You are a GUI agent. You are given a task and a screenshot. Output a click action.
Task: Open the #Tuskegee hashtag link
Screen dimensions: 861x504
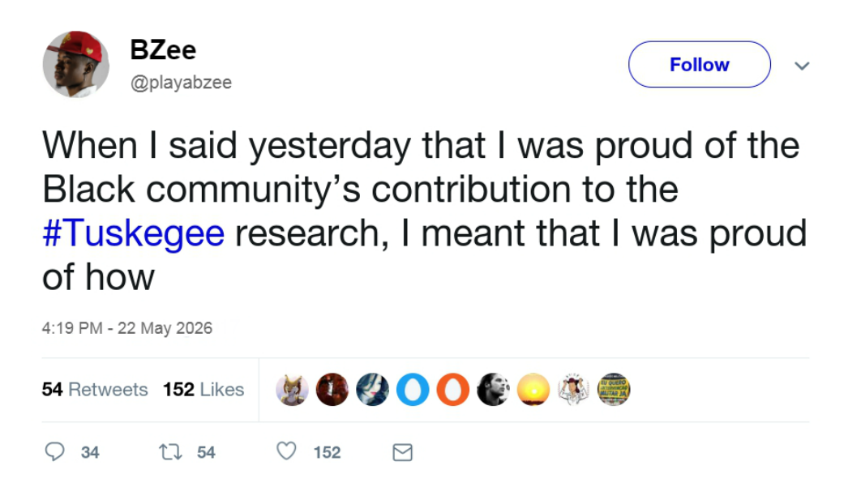(x=133, y=233)
